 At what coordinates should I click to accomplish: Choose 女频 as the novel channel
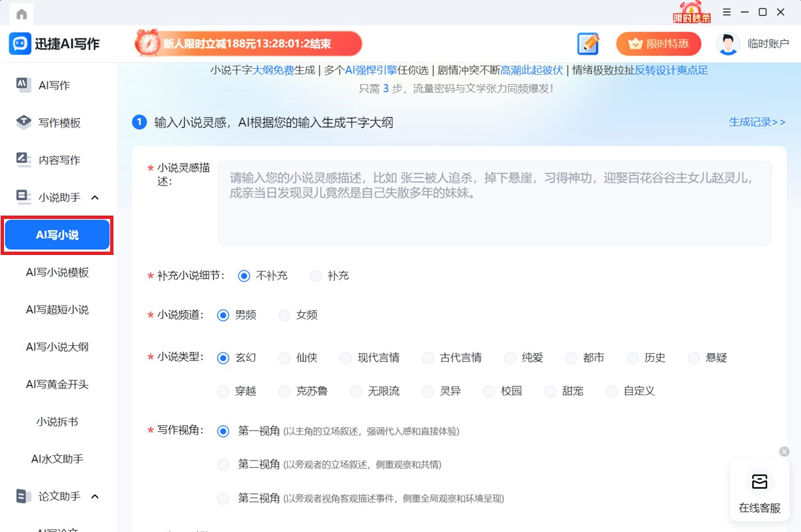(284, 315)
